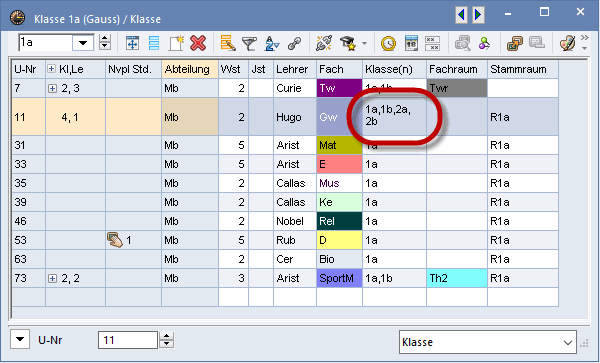This screenshot has width=600, height=363.
Task: Expand coupling rows of lesson 7
Action: (52, 89)
